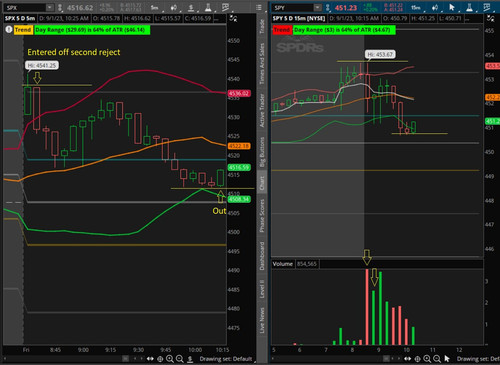The height and width of the screenshot is (365, 500).
Task: Click the SPY last price 451.23
Action: point(346,7)
